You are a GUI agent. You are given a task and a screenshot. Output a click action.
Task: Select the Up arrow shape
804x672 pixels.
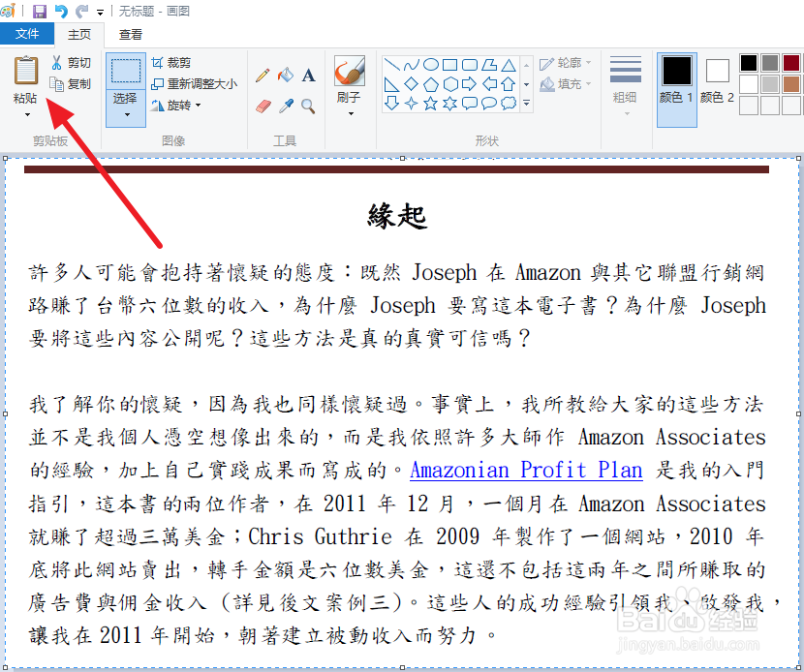[509, 84]
